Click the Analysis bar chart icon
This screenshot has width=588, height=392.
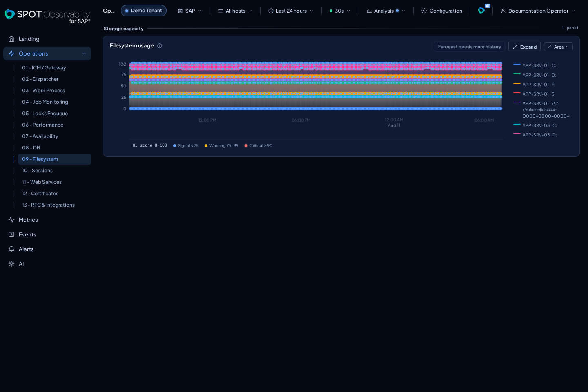pos(369,11)
